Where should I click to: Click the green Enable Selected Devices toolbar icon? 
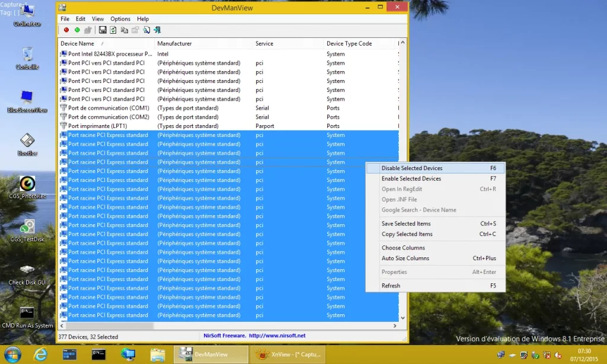[77, 30]
